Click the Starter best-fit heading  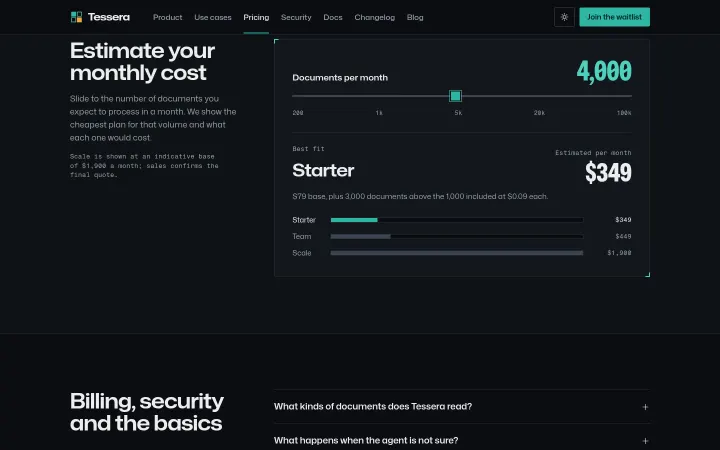tap(323, 170)
